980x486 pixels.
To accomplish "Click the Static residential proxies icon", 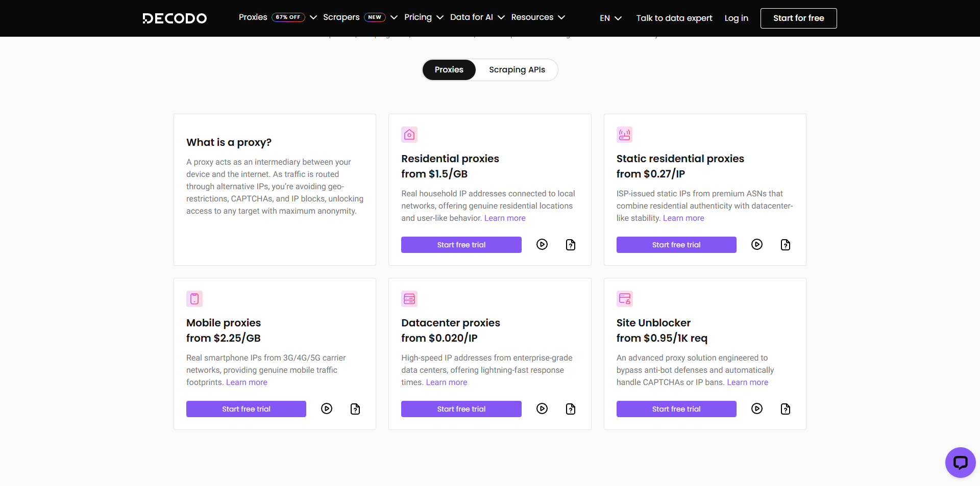I will coord(624,135).
